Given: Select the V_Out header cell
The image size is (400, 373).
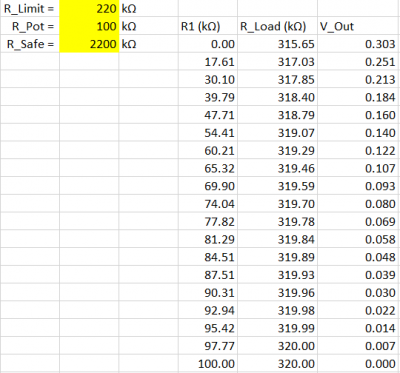Looking at the screenshot, I should 358,26.
